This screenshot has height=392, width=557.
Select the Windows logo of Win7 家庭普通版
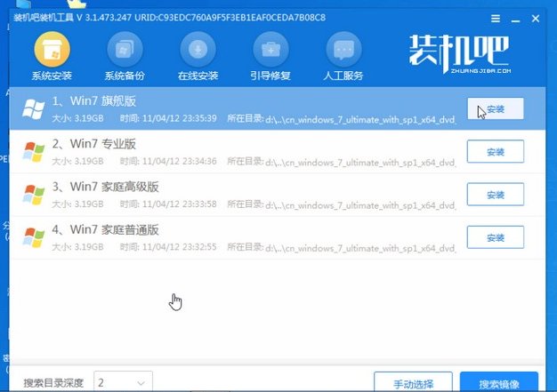34,237
